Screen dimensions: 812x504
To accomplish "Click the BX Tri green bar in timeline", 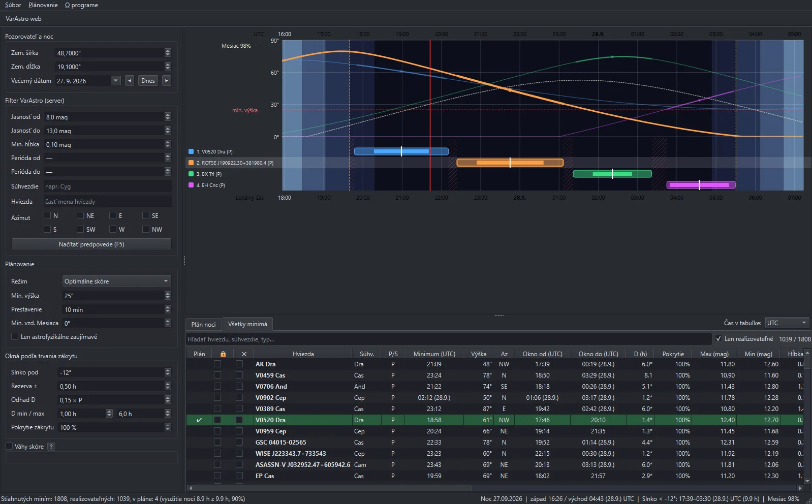I will point(612,174).
